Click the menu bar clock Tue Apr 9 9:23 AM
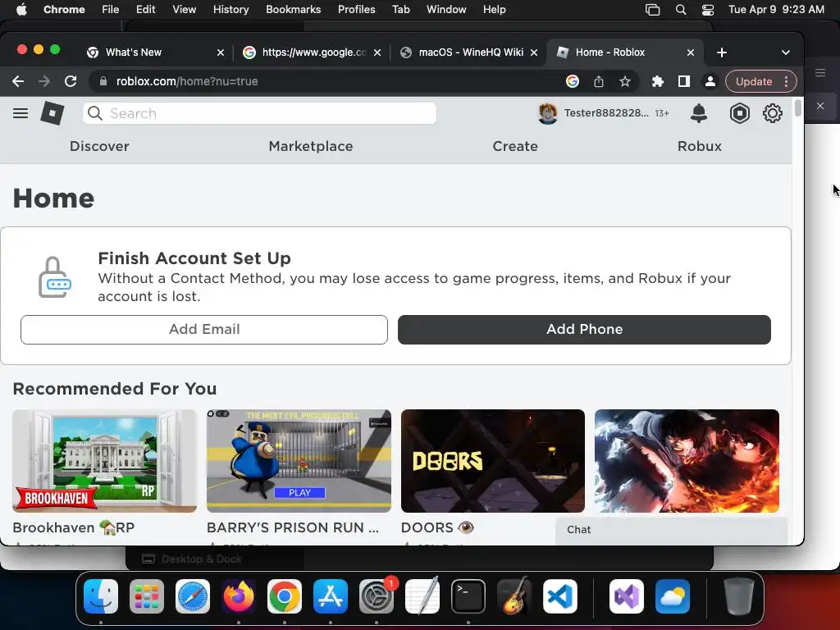The image size is (840, 630). pos(776,10)
